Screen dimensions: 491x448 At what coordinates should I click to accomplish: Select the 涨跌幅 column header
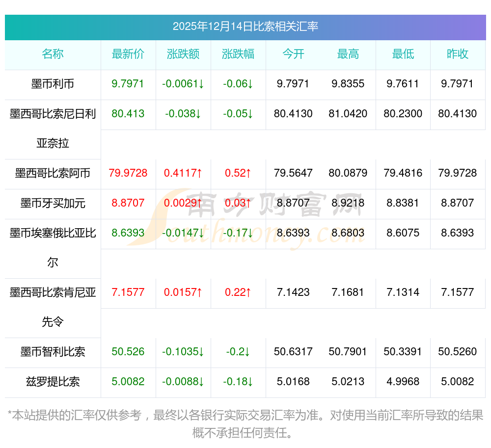click(238, 54)
